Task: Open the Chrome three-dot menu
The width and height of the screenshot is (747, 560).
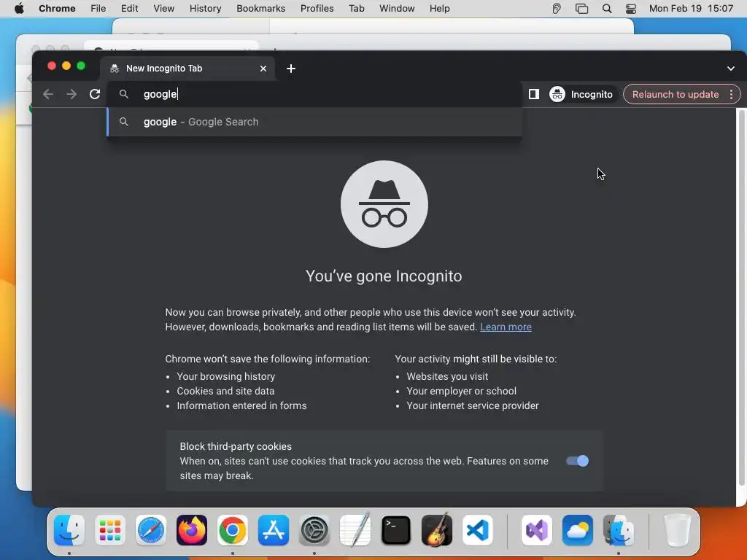Action: coord(731,94)
